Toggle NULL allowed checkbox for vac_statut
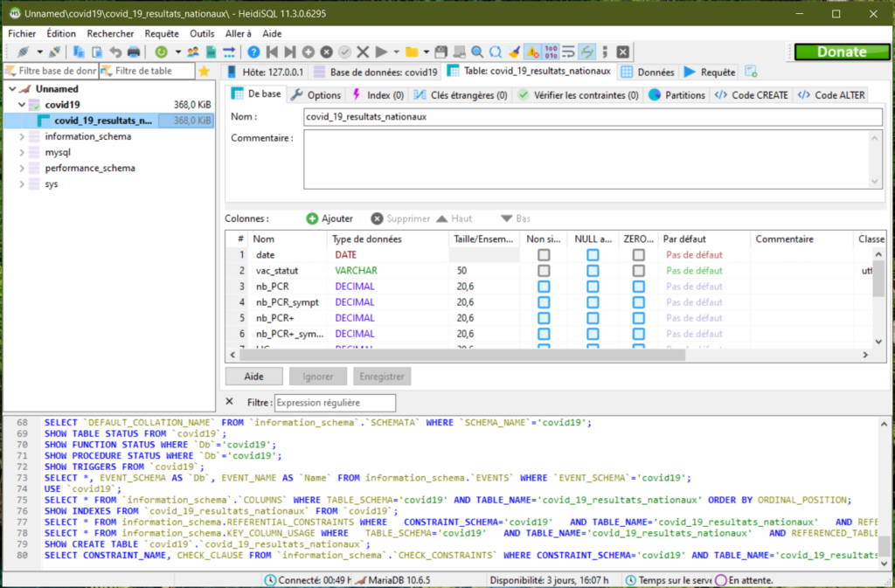 pyautogui.click(x=593, y=270)
